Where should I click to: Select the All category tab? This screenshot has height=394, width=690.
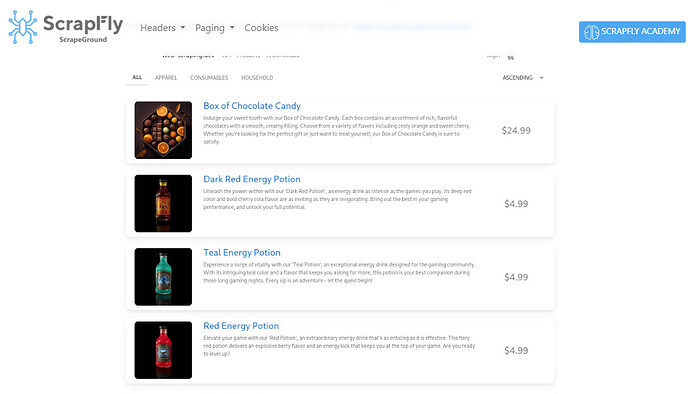pos(137,77)
